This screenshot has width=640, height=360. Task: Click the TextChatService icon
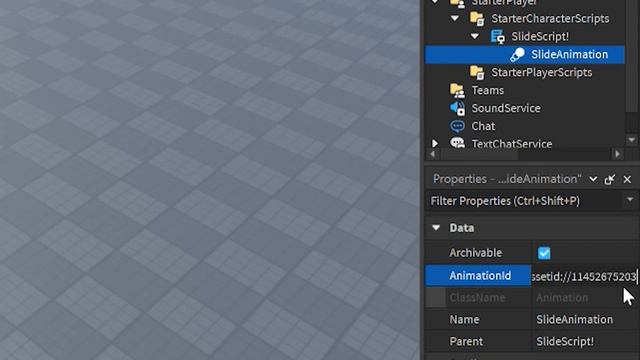coord(457,143)
